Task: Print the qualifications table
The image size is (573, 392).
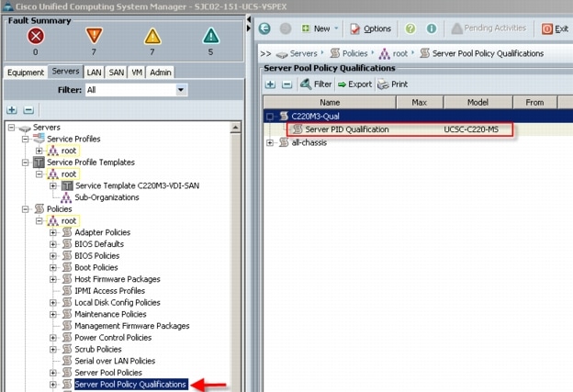Action: pyautogui.click(x=392, y=84)
